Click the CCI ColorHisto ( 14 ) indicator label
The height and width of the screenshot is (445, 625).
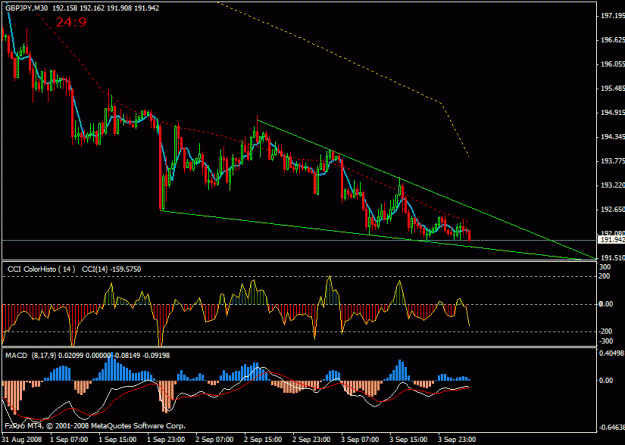(41, 269)
